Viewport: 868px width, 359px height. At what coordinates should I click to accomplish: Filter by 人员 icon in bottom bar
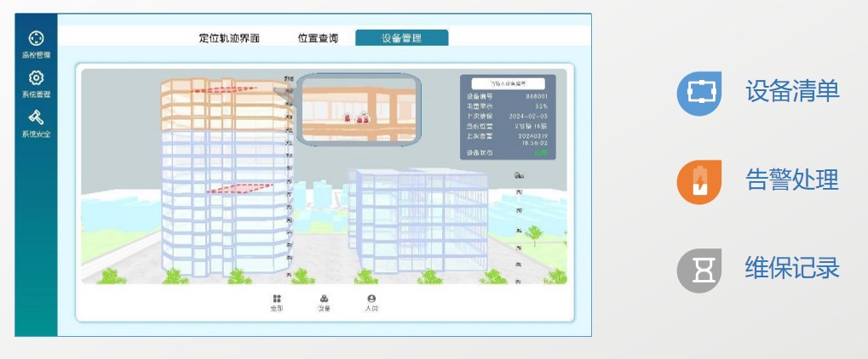tap(371, 299)
